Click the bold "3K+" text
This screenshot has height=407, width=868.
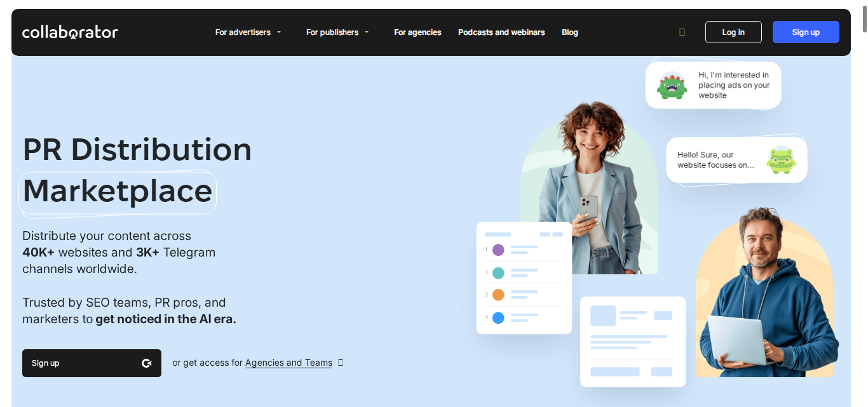pyautogui.click(x=148, y=252)
